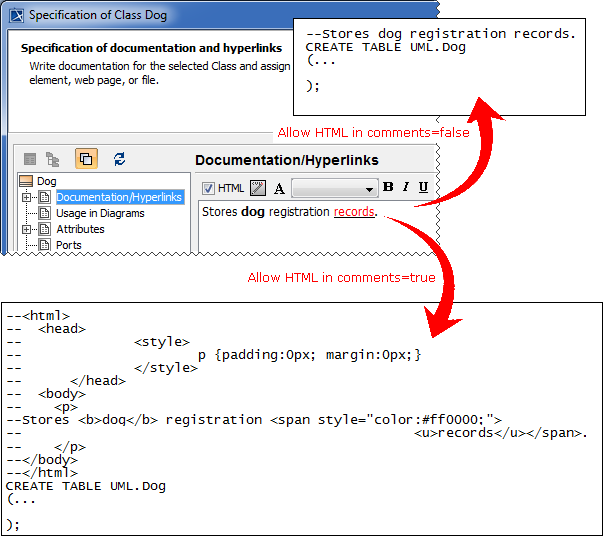
Task: Click the font 'A' icon
Action: point(279,188)
